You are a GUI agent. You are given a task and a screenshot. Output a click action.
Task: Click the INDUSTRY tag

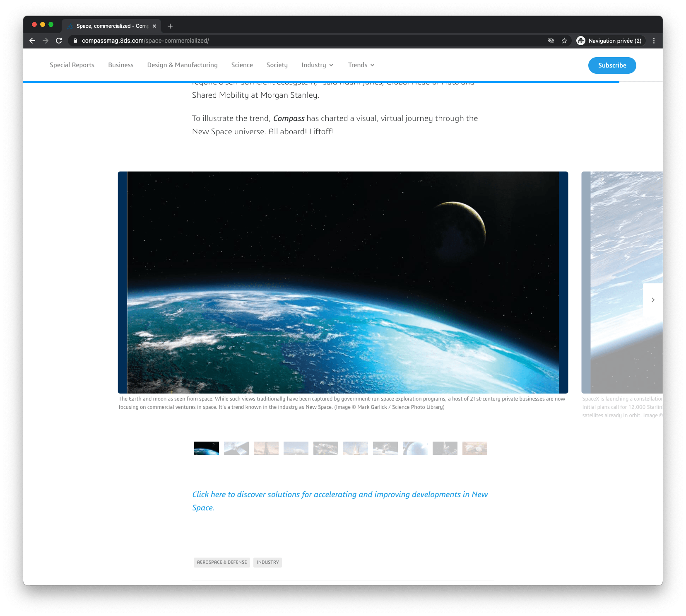tap(267, 563)
